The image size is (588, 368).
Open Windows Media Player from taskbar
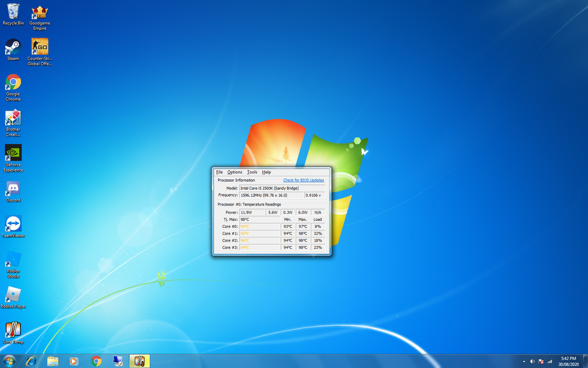coord(74,361)
